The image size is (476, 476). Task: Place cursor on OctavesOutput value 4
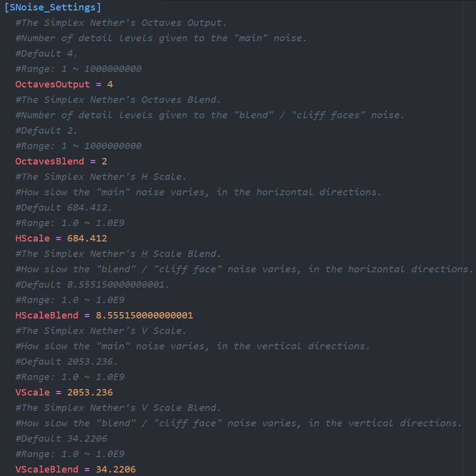point(110,84)
